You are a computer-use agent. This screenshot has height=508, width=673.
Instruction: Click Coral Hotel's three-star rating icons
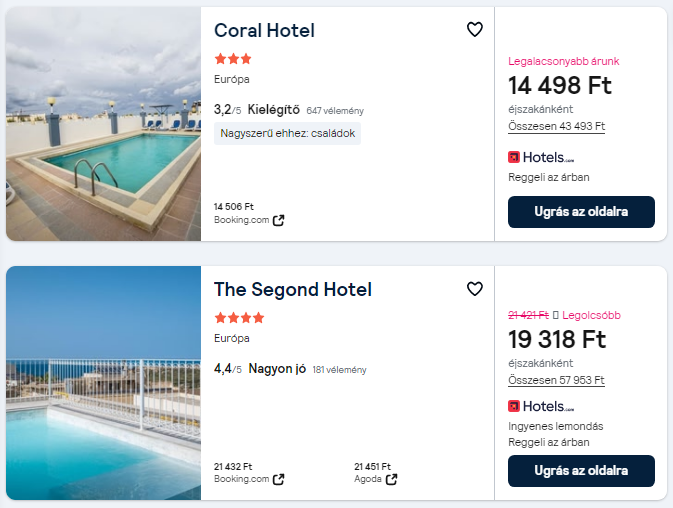(233, 59)
